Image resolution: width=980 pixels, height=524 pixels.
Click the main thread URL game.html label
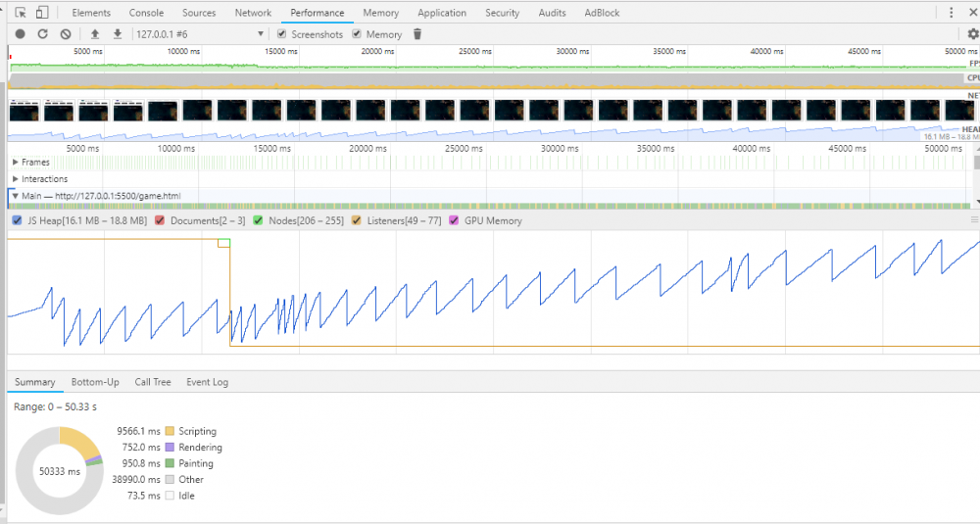click(x=119, y=196)
